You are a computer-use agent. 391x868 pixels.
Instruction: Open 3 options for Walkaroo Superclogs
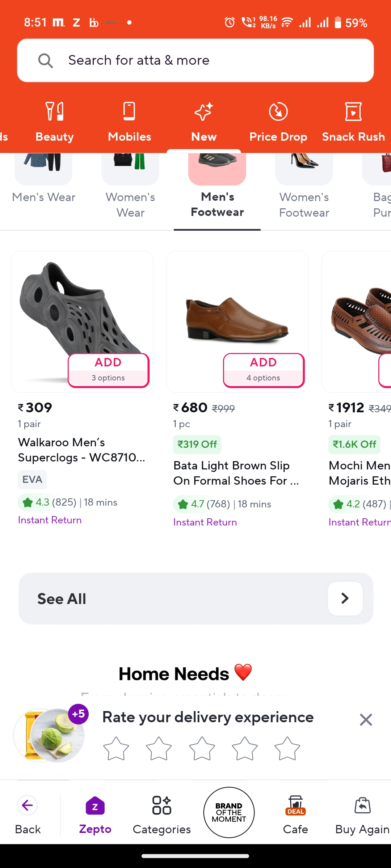click(x=108, y=370)
